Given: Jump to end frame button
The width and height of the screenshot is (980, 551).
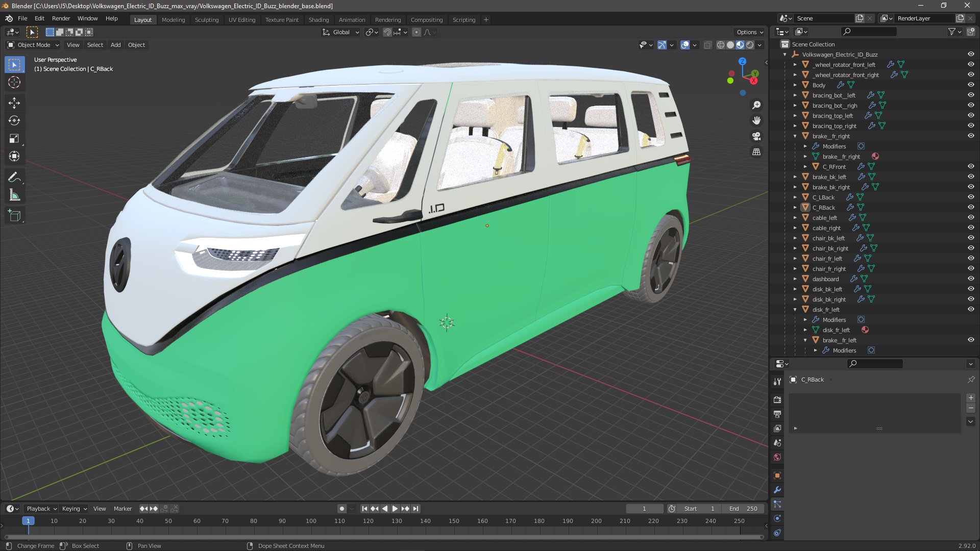Looking at the screenshot, I should 415,509.
